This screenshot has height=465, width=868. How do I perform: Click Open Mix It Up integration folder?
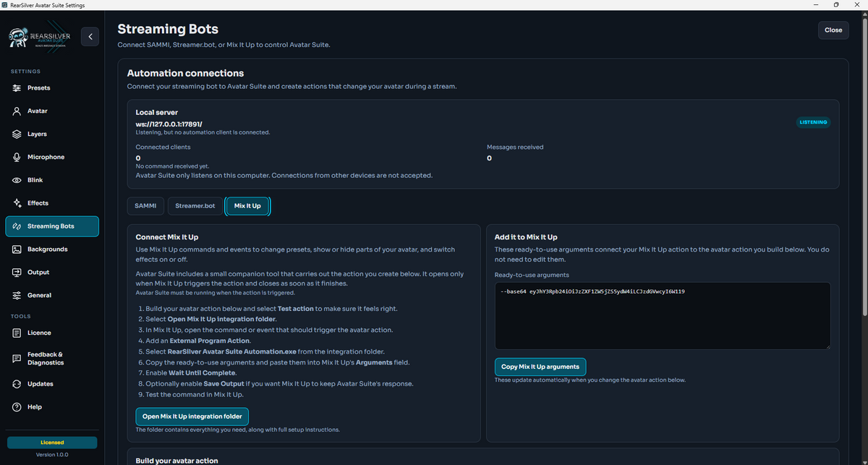click(x=192, y=417)
